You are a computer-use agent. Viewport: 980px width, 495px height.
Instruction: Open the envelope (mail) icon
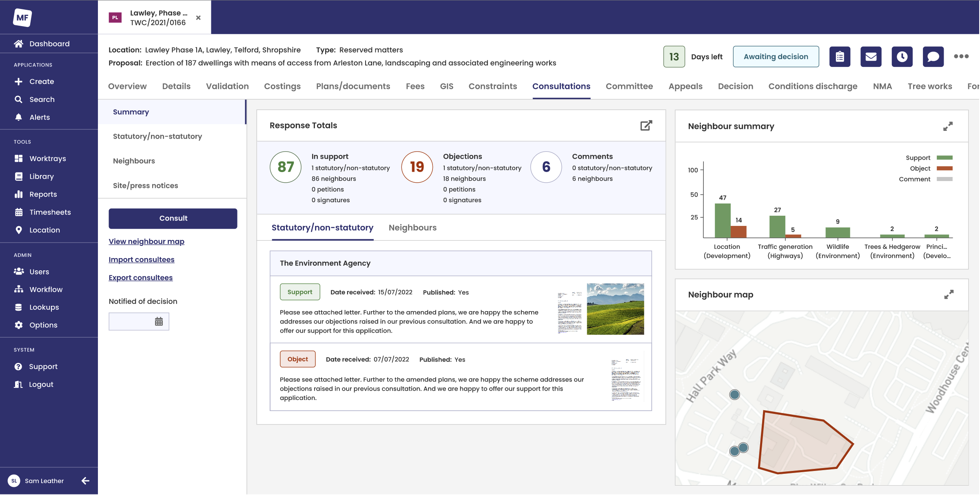click(871, 57)
